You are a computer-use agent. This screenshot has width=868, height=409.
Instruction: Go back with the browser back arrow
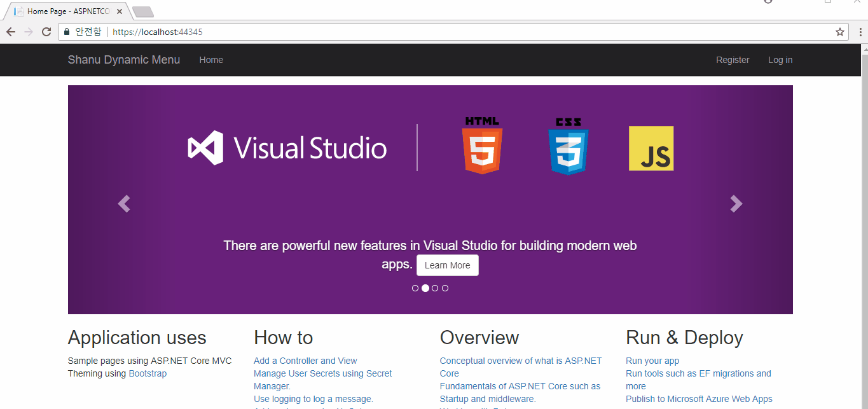pos(11,32)
